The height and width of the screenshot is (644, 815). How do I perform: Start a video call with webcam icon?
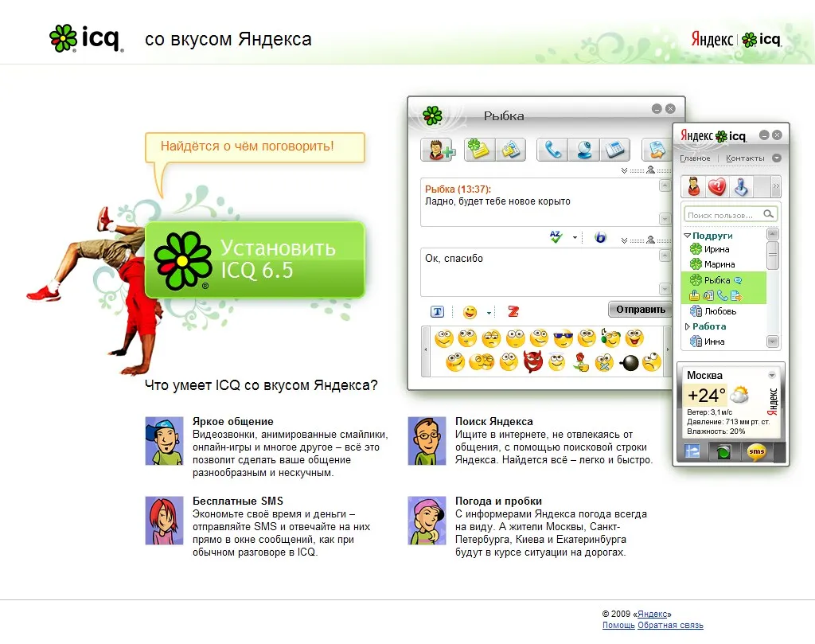(x=583, y=150)
